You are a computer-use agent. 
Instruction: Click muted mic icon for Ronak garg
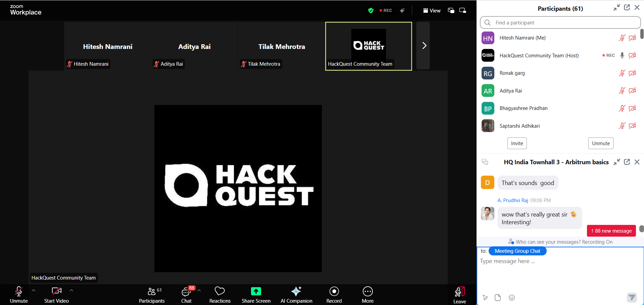tap(622, 73)
